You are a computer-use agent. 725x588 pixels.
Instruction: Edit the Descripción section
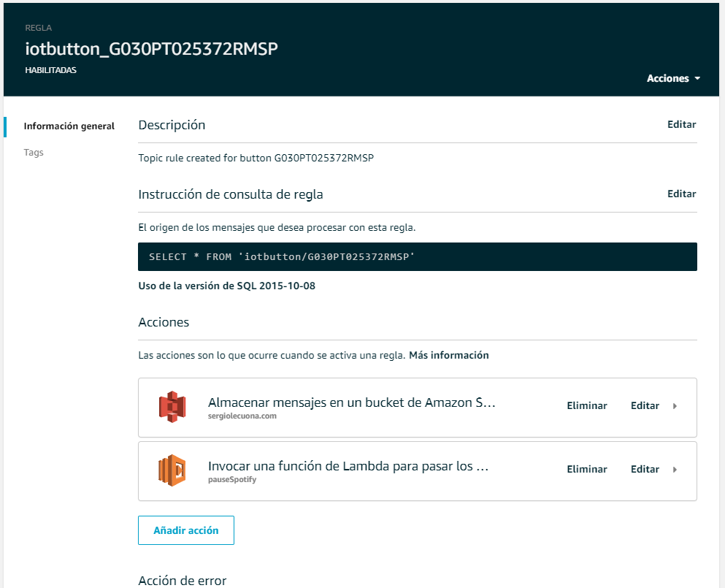coord(681,124)
